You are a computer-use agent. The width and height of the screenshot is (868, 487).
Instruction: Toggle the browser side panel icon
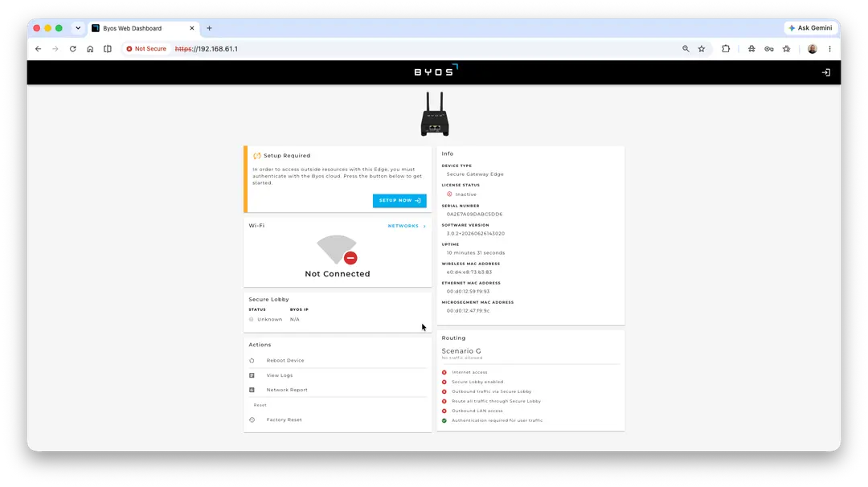tap(108, 49)
